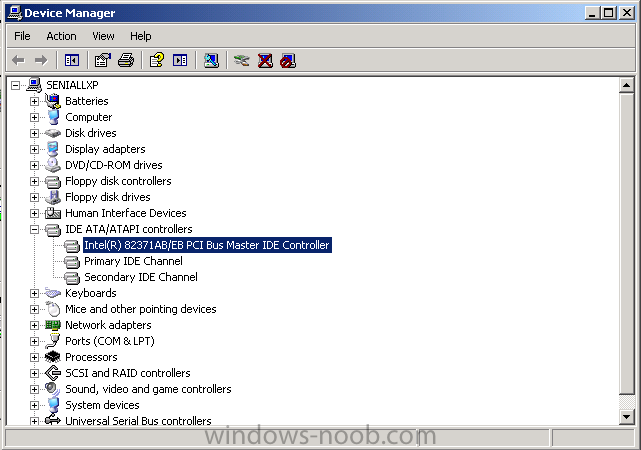Select the System devices label
Screen dimensions: 641x450
click(102, 405)
